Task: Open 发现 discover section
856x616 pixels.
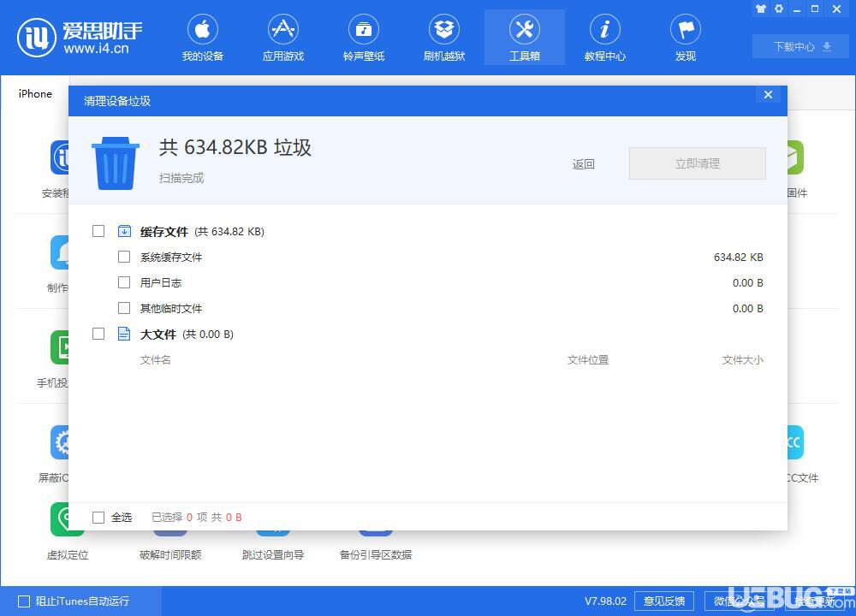Action: click(686, 38)
